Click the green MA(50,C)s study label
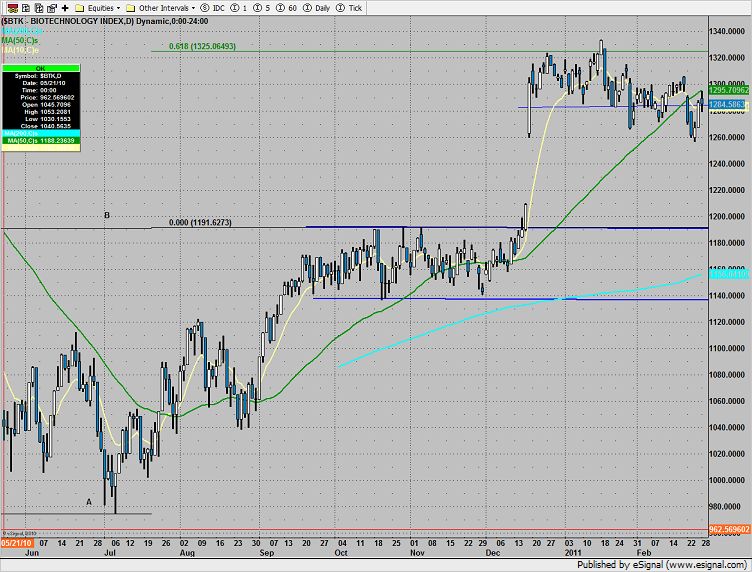This screenshot has height=572, width=752. coord(20,40)
